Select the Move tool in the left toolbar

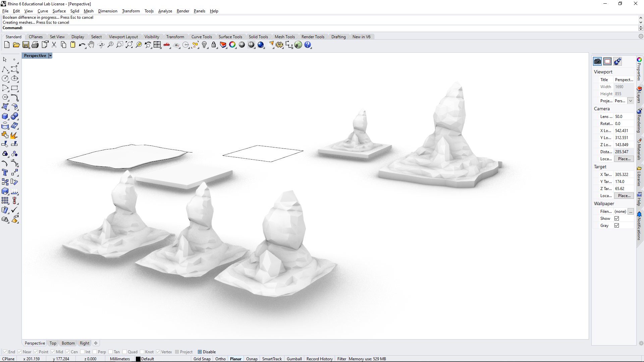(x=15, y=173)
